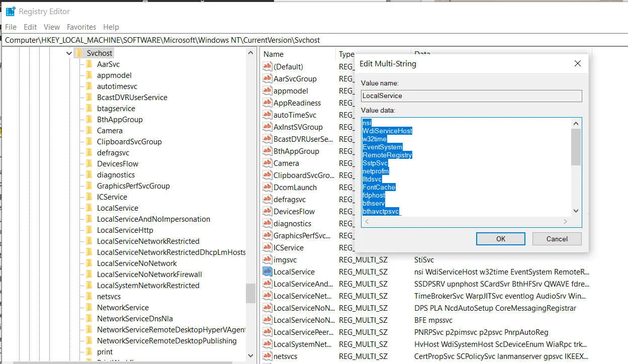Open the Favorites menu
This screenshot has height=364, width=628.
coord(81,27)
